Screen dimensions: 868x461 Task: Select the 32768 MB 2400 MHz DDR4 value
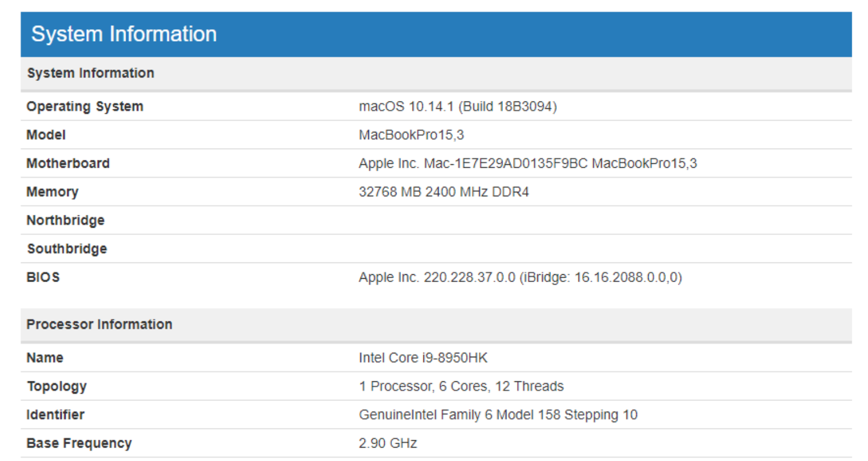[444, 192]
